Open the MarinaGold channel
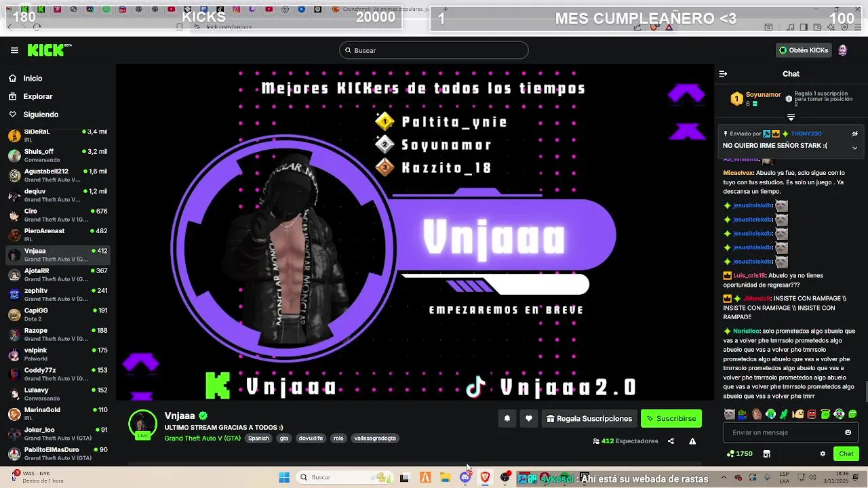Screen dimensions: 868x488 point(58,413)
